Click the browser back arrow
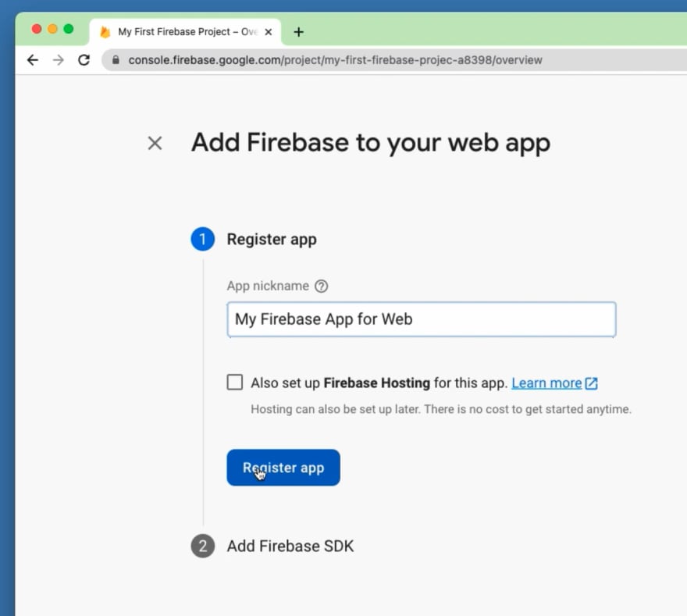This screenshot has width=687, height=616. (x=33, y=60)
